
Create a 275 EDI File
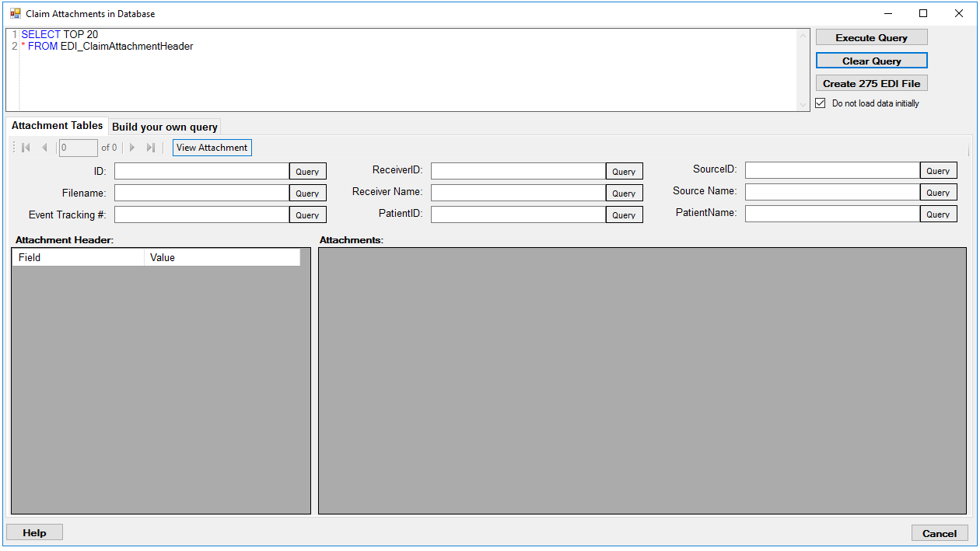click(871, 82)
